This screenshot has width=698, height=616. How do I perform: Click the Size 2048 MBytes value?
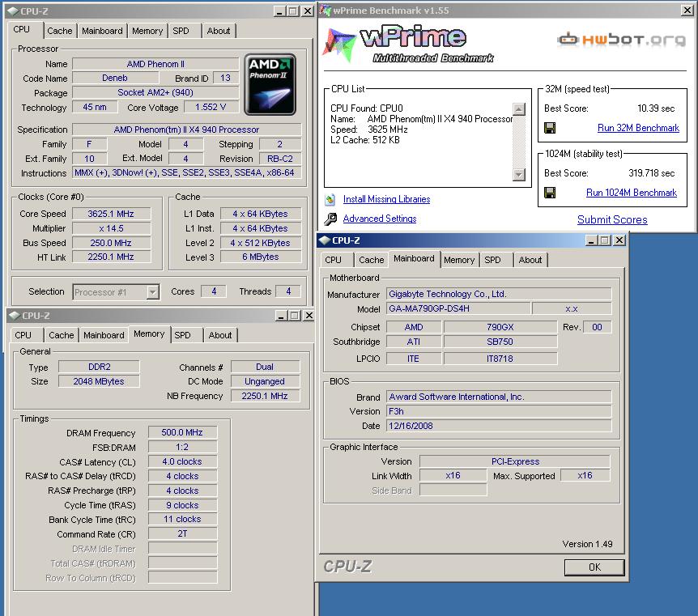[x=100, y=381]
